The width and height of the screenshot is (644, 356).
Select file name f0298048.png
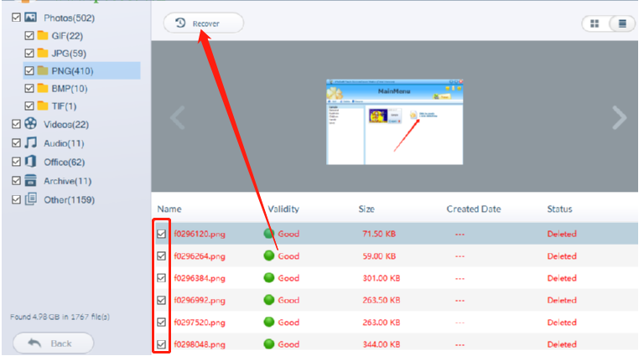pos(200,345)
